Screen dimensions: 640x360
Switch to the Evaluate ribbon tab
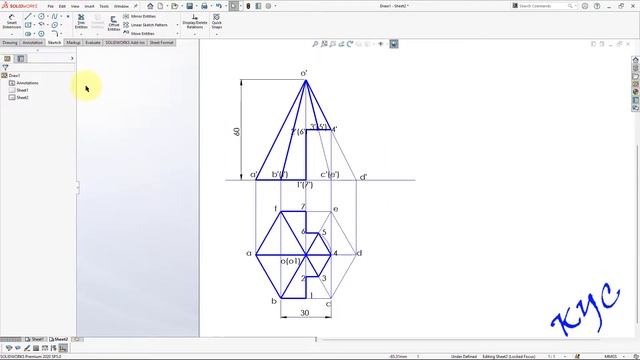(x=93, y=42)
